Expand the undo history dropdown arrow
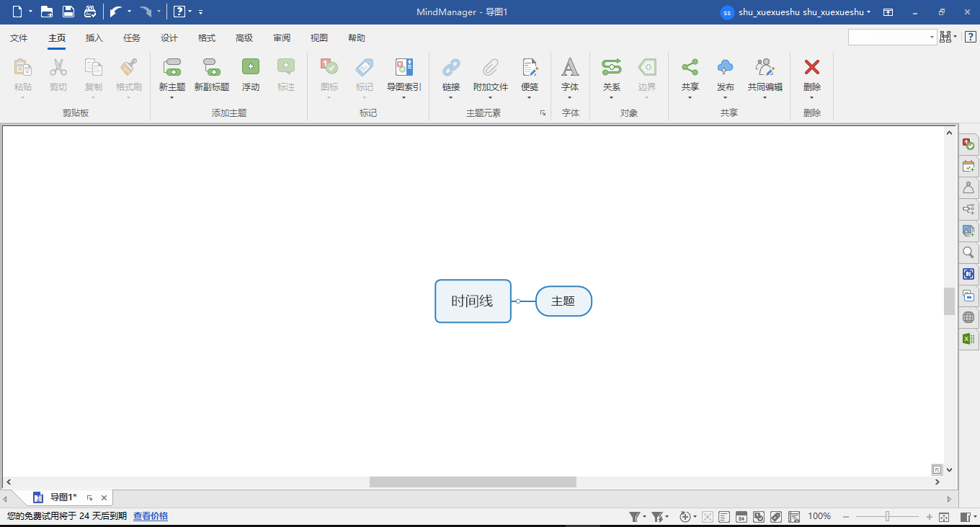 pyautogui.click(x=129, y=12)
